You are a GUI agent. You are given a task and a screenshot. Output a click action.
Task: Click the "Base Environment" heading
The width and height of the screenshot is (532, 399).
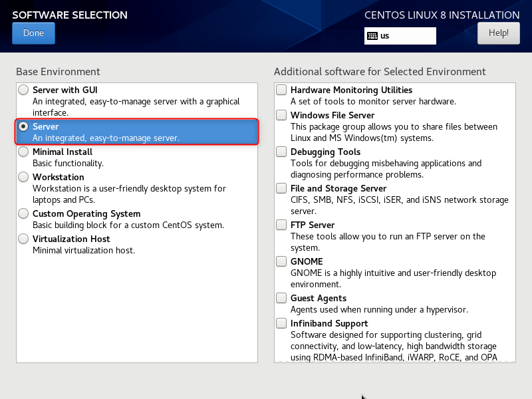[x=58, y=72]
